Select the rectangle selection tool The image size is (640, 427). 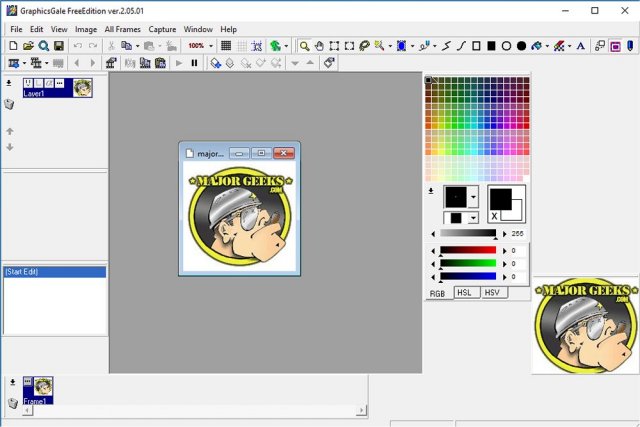[x=335, y=46]
